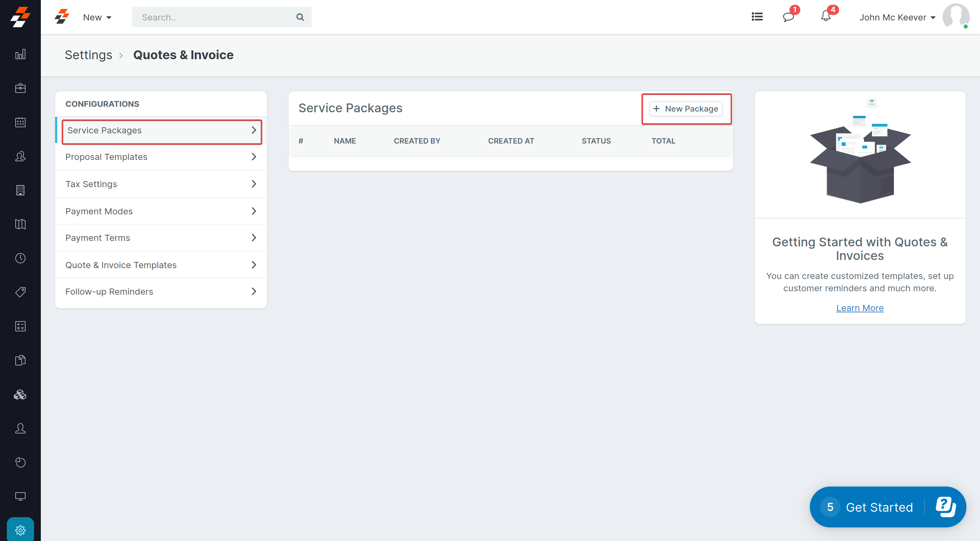The height and width of the screenshot is (541, 980).
Task: Click the settings gear sidebar icon
Action: [x=20, y=530]
